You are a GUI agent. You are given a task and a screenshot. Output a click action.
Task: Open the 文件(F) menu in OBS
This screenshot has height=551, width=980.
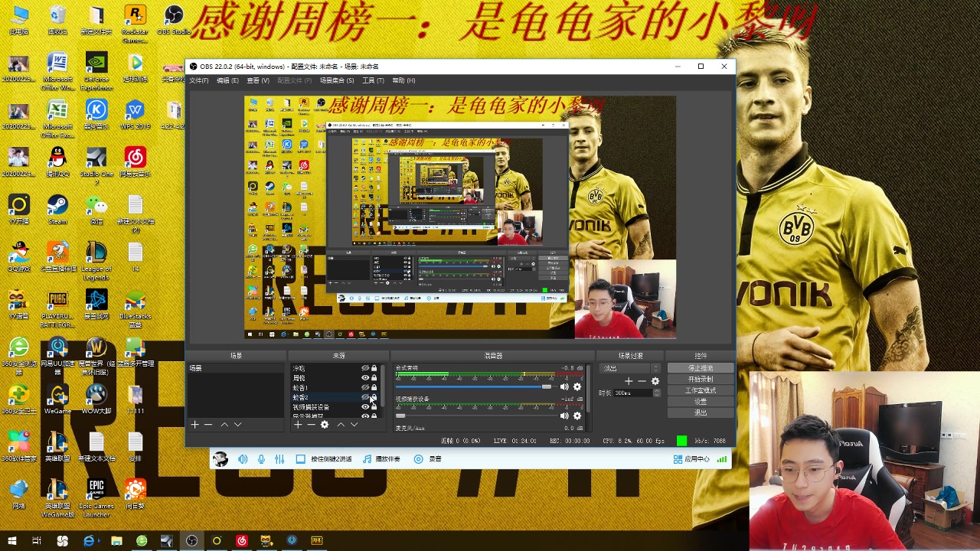point(198,80)
